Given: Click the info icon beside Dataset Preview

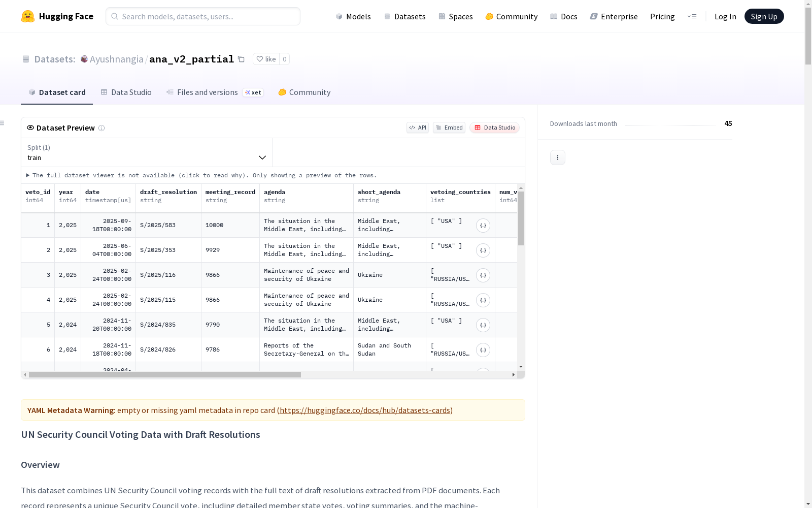Looking at the screenshot, I should click(x=101, y=128).
